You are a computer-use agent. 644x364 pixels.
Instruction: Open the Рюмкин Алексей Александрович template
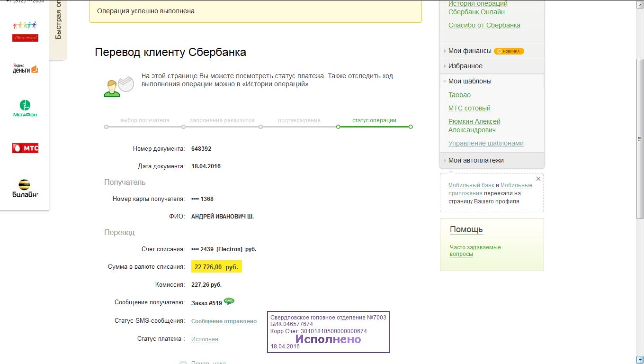[474, 126]
